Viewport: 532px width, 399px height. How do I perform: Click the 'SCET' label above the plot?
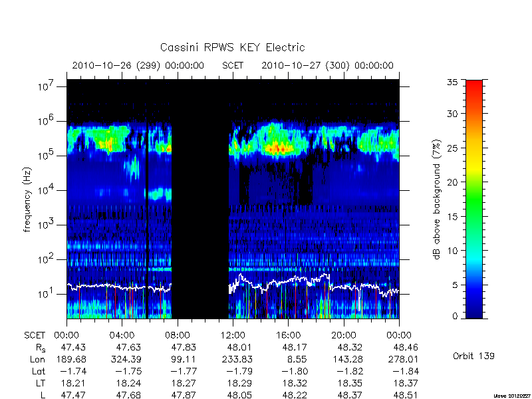pos(233,65)
